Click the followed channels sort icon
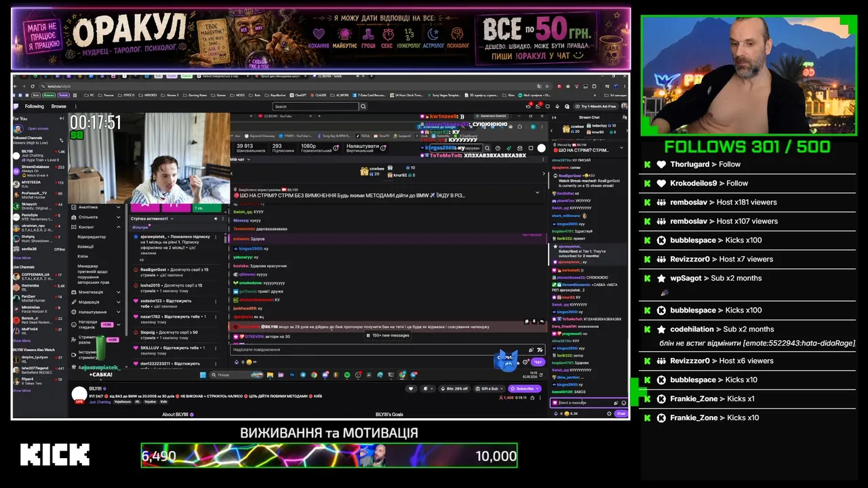Image resolution: width=868 pixels, height=488 pixels. [62, 140]
